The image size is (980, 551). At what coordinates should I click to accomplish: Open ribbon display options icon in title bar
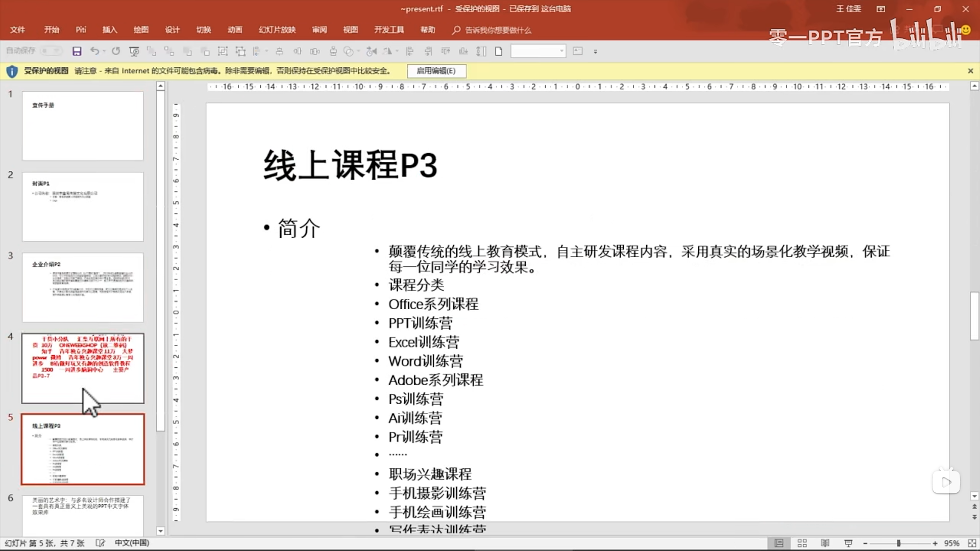coord(881,9)
